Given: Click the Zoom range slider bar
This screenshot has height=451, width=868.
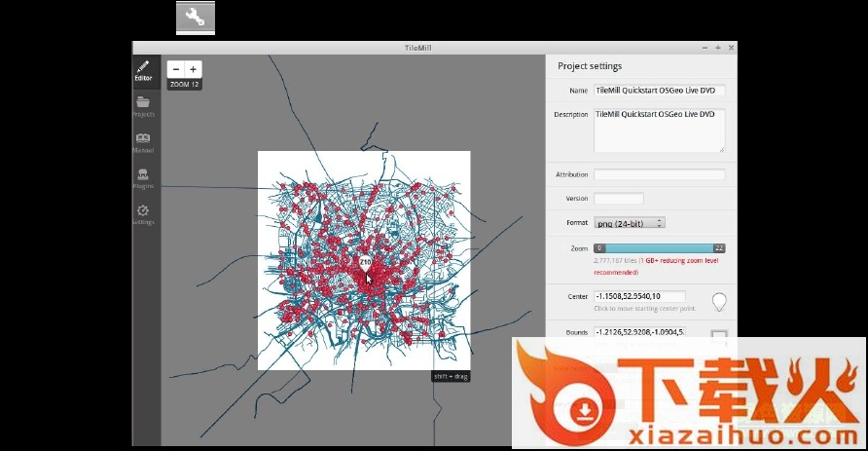Looking at the screenshot, I should (660, 248).
